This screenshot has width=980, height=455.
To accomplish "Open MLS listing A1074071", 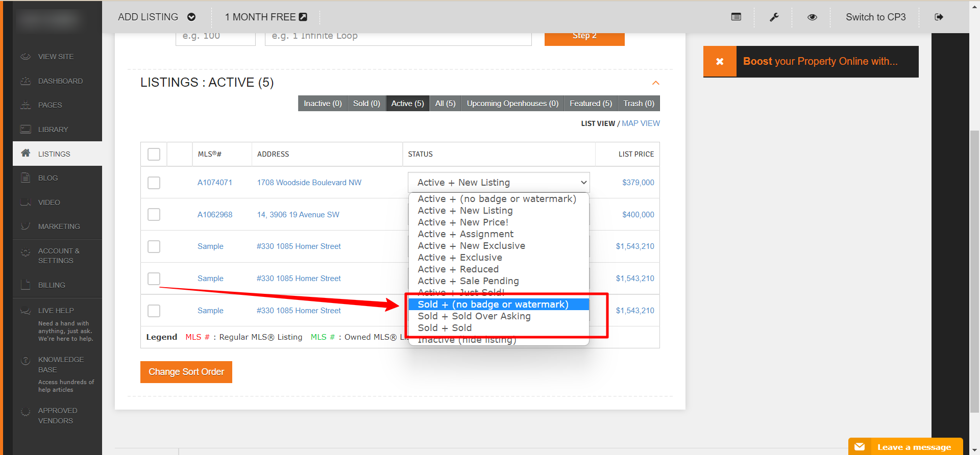I will pyautogui.click(x=215, y=183).
